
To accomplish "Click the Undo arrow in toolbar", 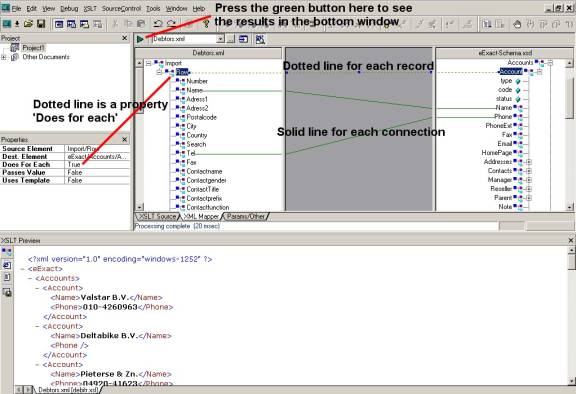I will click(158, 24).
